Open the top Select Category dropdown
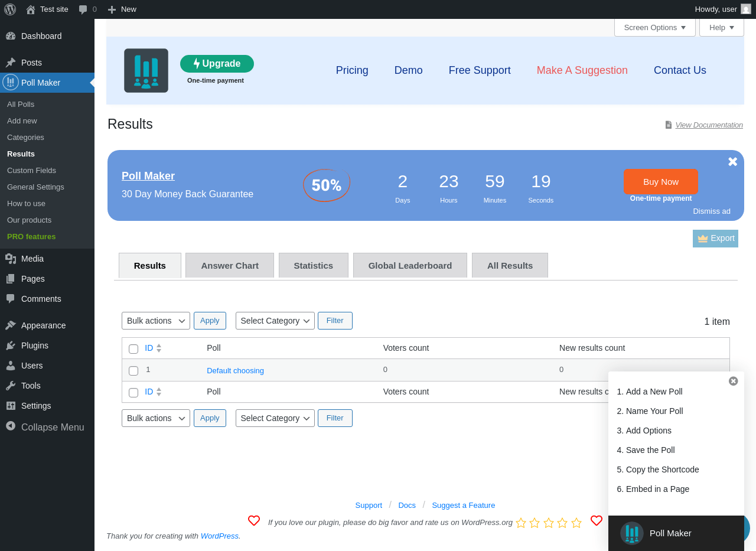This screenshot has height=551, width=756. (x=275, y=321)
